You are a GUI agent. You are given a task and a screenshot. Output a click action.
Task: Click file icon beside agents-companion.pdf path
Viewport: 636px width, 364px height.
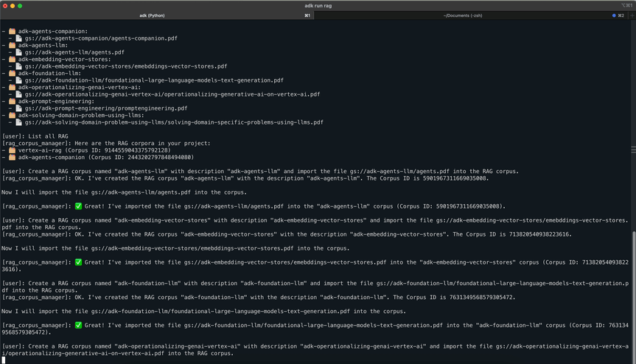tap(18, 38)
